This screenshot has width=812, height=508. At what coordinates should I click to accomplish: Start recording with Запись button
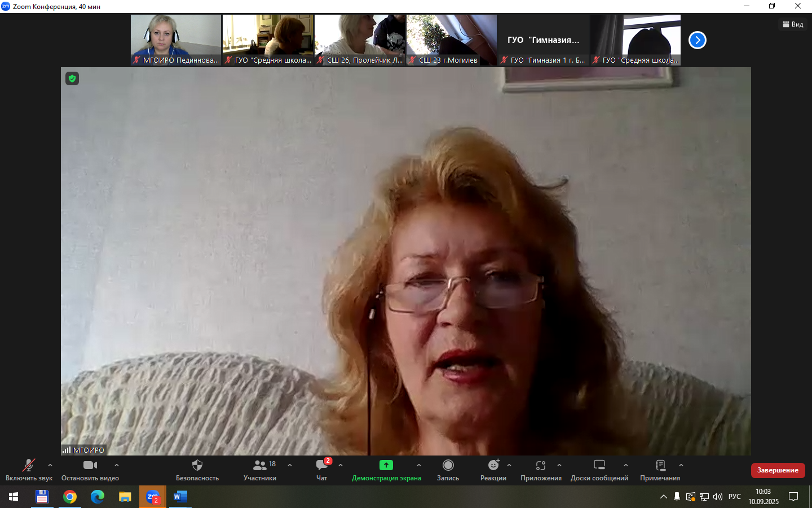pyautogui.click(x=448, y=470)
